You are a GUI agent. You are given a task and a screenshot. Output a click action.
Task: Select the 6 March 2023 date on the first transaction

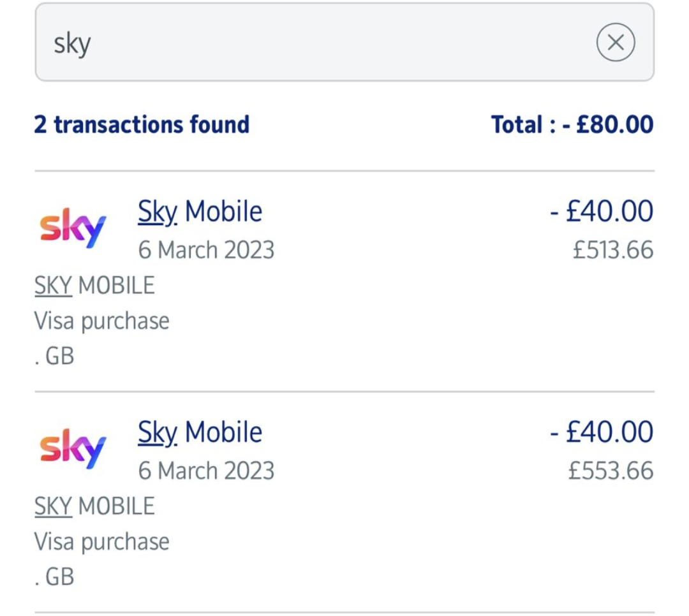(x=206, y=249)
